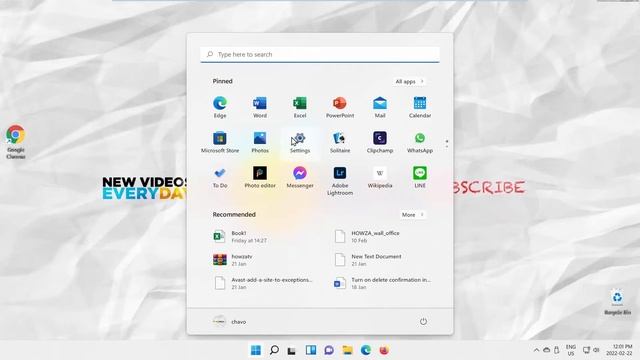This screenshot has height=360, width=640.
Task: Open Task View on the taskbar
Action: tap(291, 350)
